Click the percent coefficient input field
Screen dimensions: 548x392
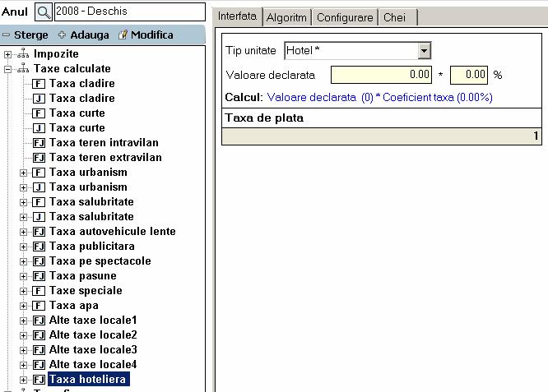pyautogui.click(x=469, y=75)
